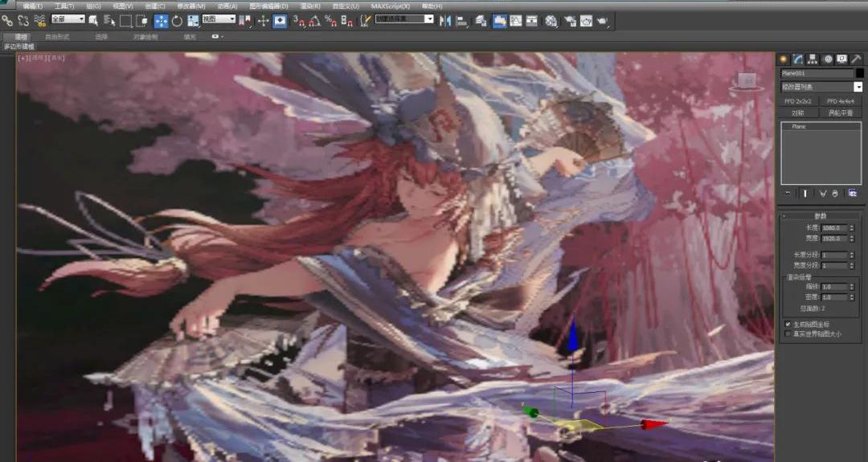
Task: Click Configure Modifier Sets icon
Action: pyautogui.click(x=853, y=193)
